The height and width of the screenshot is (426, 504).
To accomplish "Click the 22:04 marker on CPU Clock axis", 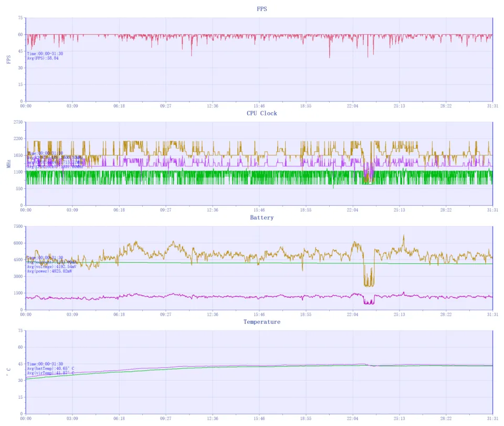I will [352, 210].
